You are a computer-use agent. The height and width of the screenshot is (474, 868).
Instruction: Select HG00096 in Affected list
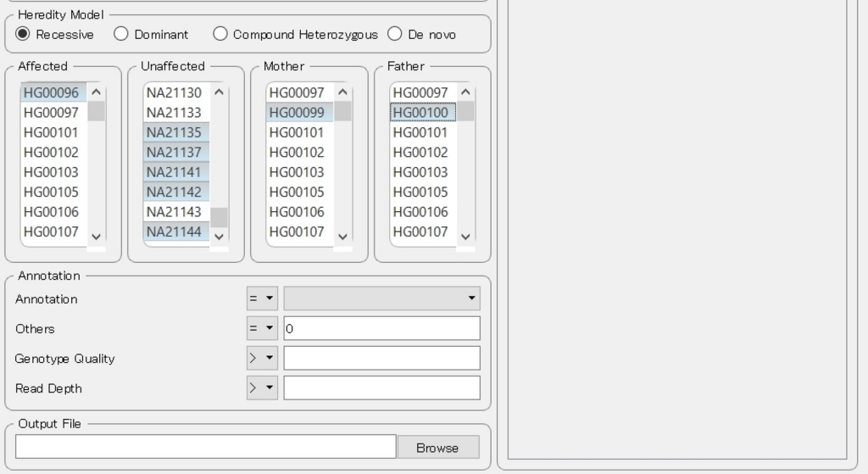point(53,92)
